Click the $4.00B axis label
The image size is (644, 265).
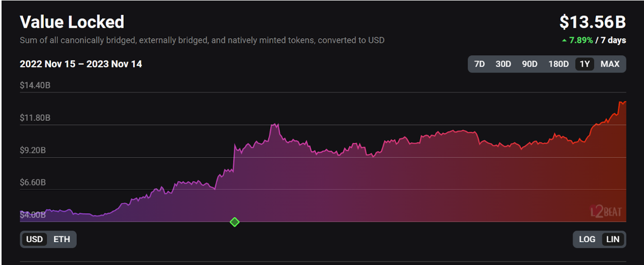click(x=33, y=214)
